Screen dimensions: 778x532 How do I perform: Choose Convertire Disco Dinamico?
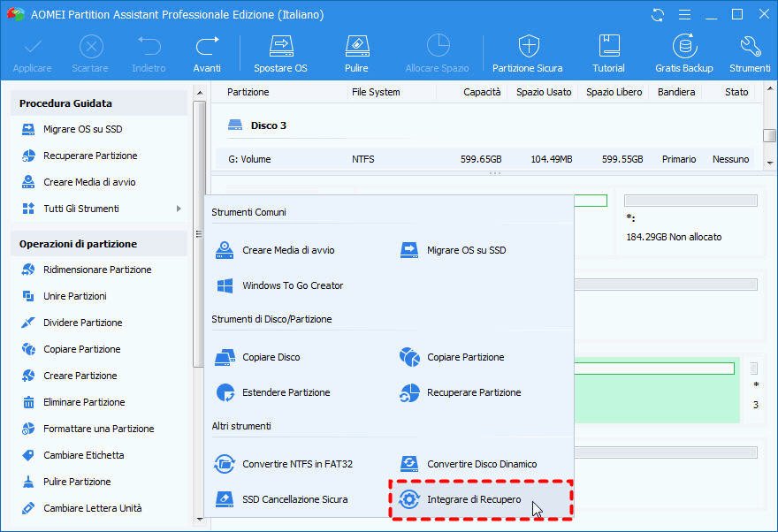pyautogui.click(x=469, y=464)
